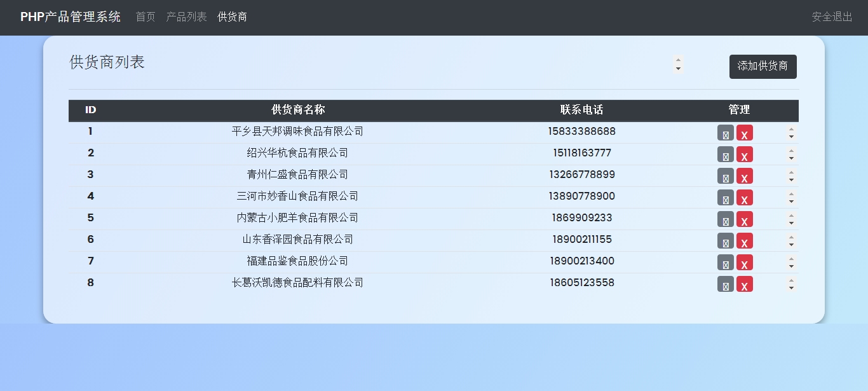This screenshot has height=391, width=868.
Task: Click the 添加供货商 button
Action: click(763, 66)
